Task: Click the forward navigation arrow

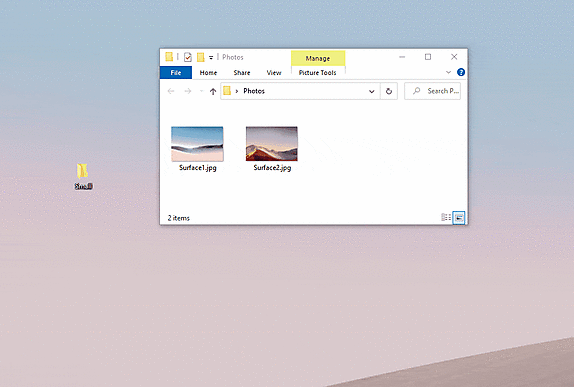Action: tap(187, 91)
